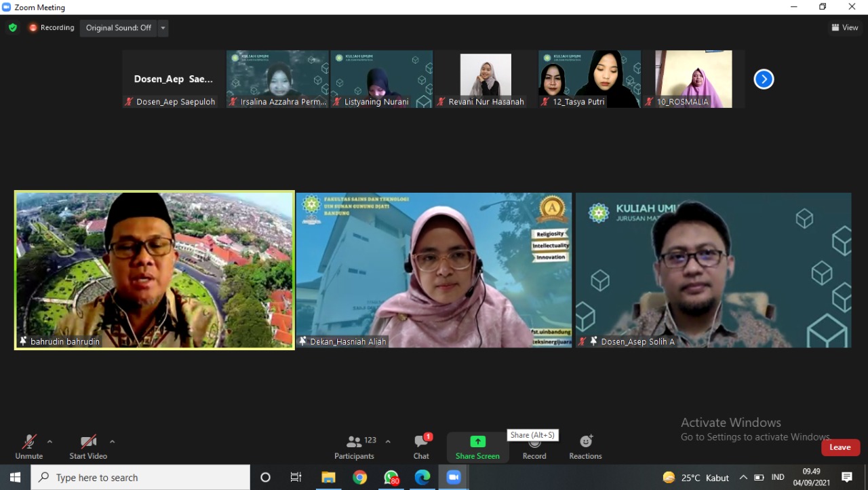Expand audio options arrow beside Unmute
868x490 pixels.
(50, 442)
